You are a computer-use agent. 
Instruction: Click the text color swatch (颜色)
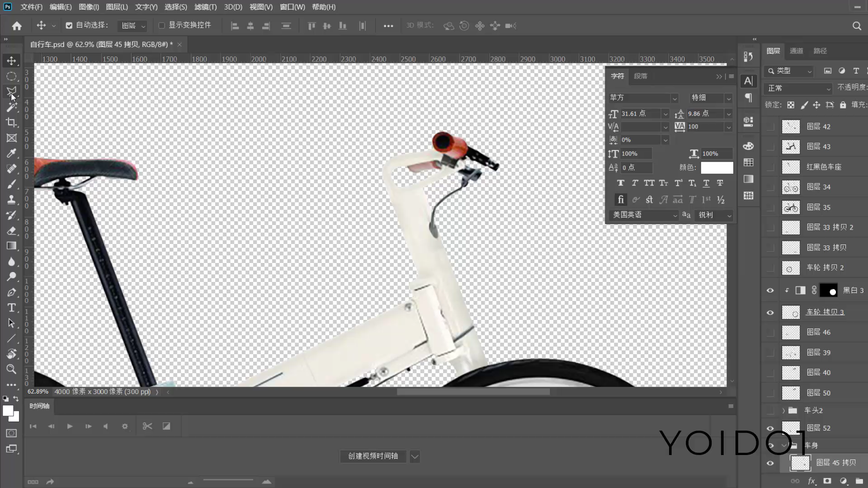coord(717,168)
